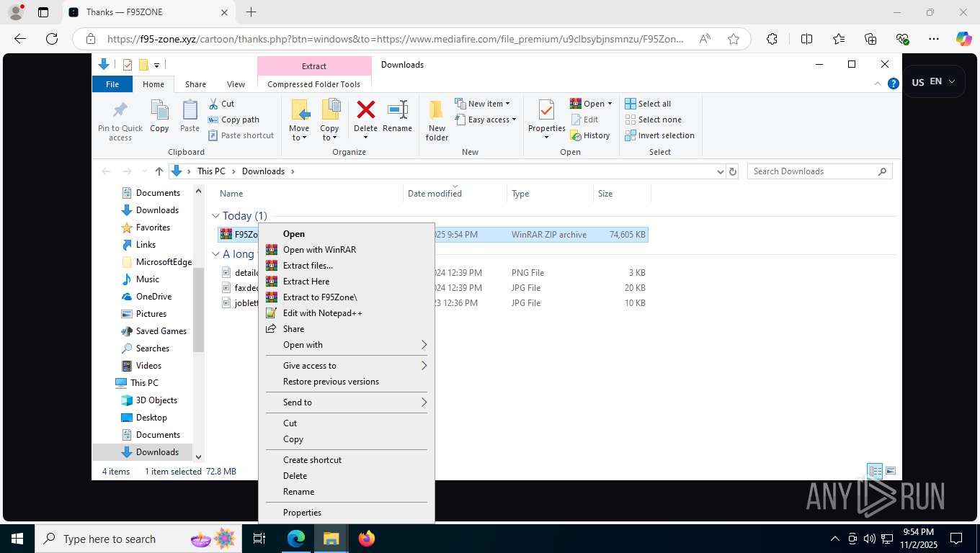Open US EN language selector
Viewport: 980px width, 553px height.
point(933,81)
